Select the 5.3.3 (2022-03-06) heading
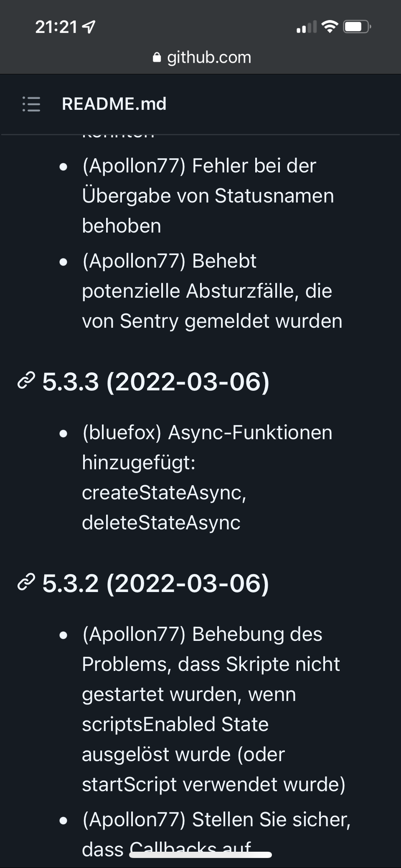 [156, 382]
